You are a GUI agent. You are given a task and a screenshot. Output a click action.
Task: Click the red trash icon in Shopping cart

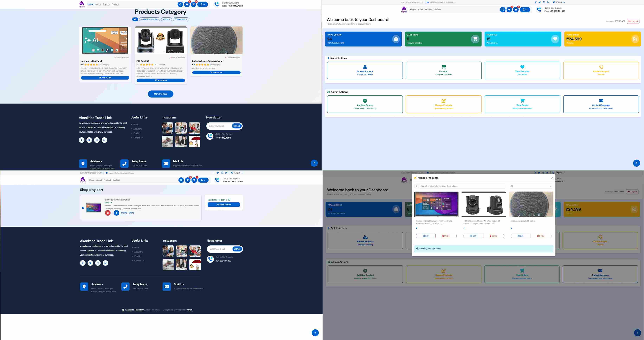point(108,213)
